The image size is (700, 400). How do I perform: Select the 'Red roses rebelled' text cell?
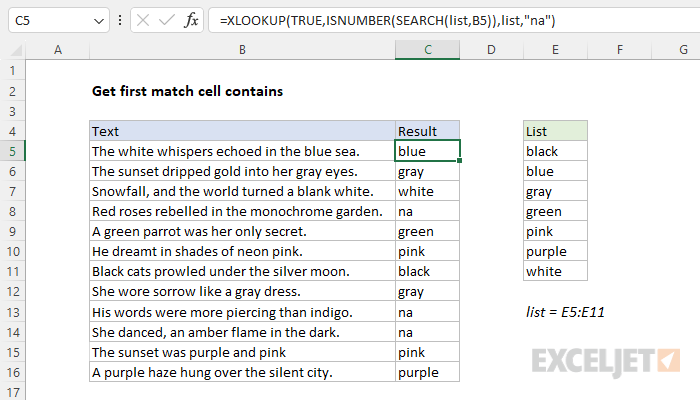(242, 211)
